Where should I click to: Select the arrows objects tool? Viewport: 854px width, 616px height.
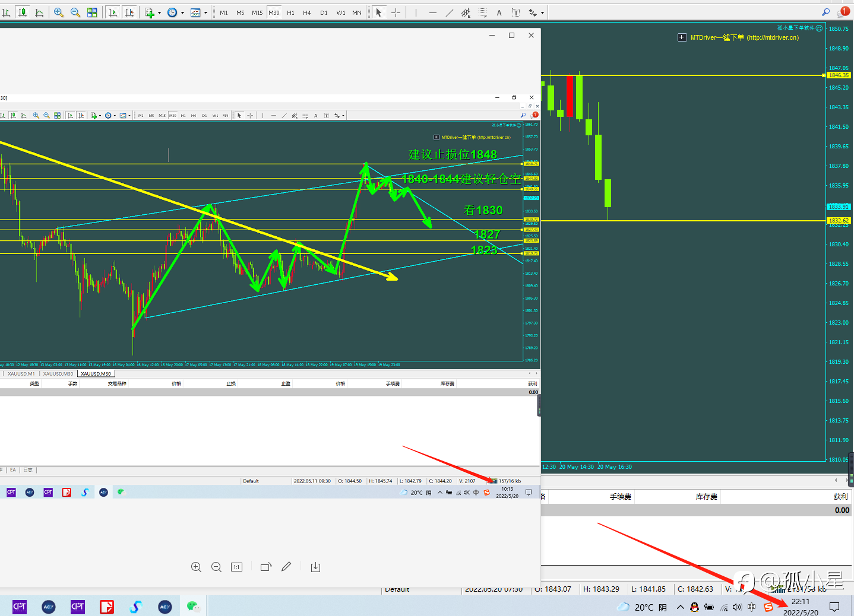[x=533, y=12]
